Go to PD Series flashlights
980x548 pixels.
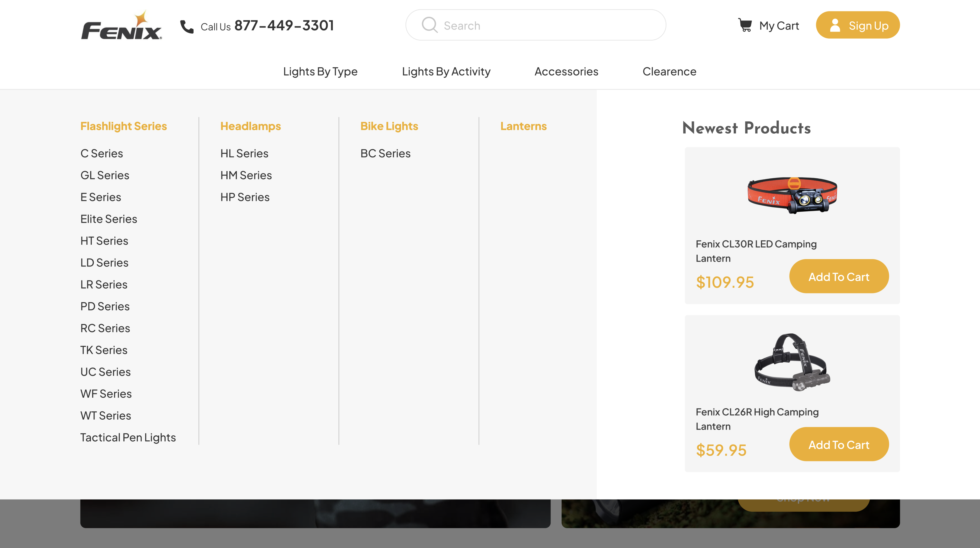(x=105, y=306)
